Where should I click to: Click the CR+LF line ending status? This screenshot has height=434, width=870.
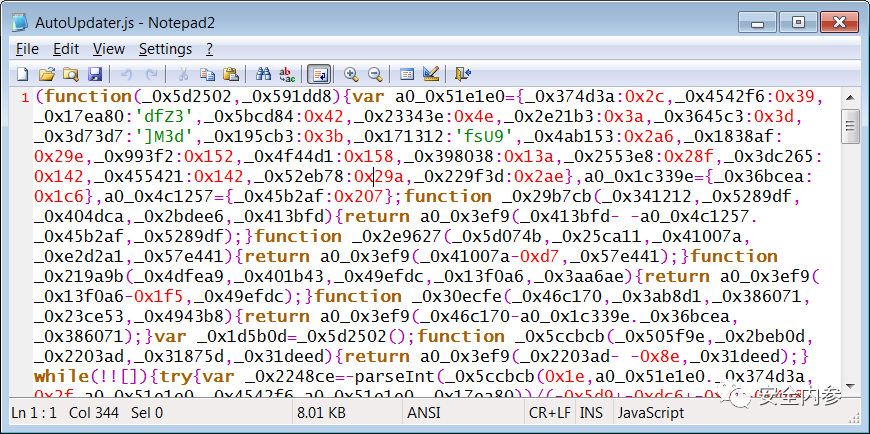549,413
